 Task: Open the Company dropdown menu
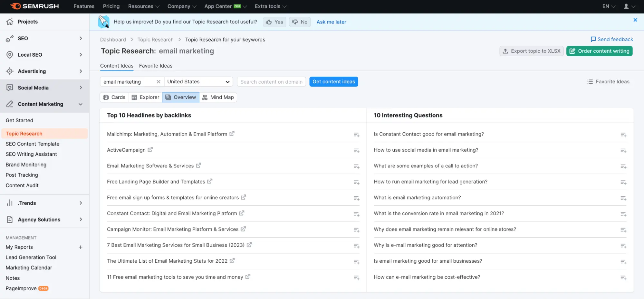point(182,6)
